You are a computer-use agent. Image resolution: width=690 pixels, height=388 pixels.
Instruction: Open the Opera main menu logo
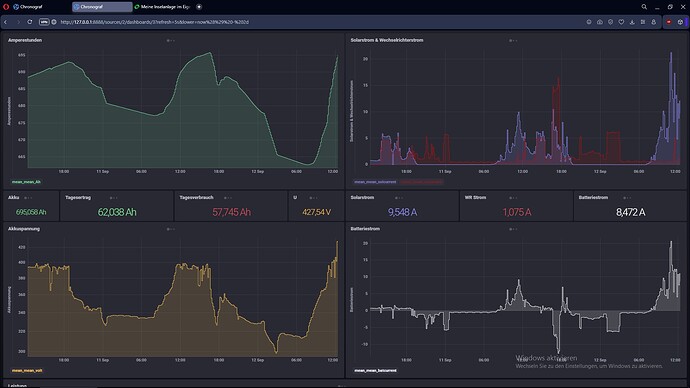[6, 7]
